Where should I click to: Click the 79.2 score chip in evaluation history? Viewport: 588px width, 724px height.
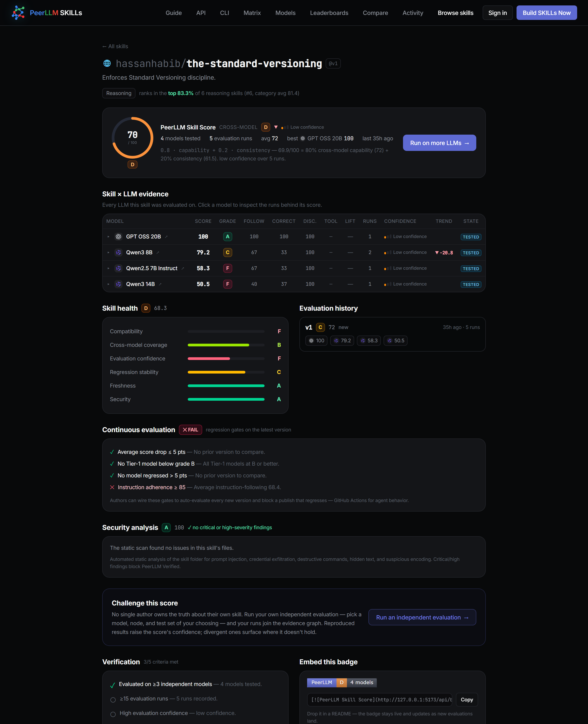click(342, 341)
